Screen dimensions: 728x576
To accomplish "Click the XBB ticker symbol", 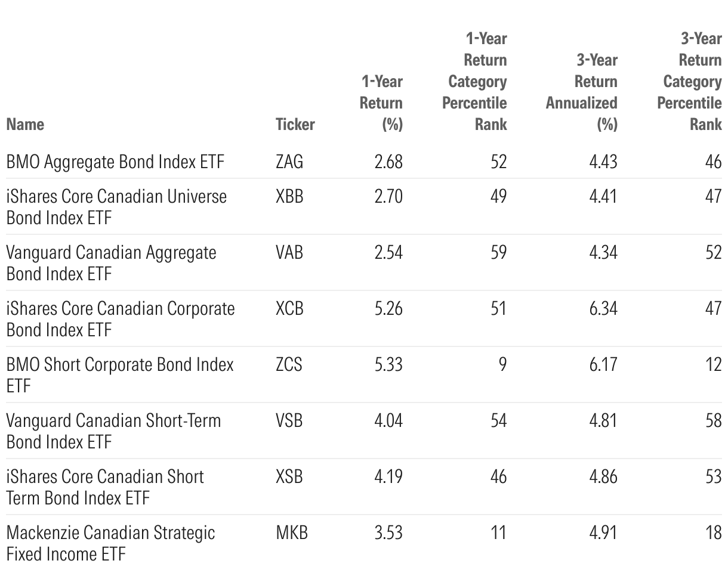I will tap(289, 196).
